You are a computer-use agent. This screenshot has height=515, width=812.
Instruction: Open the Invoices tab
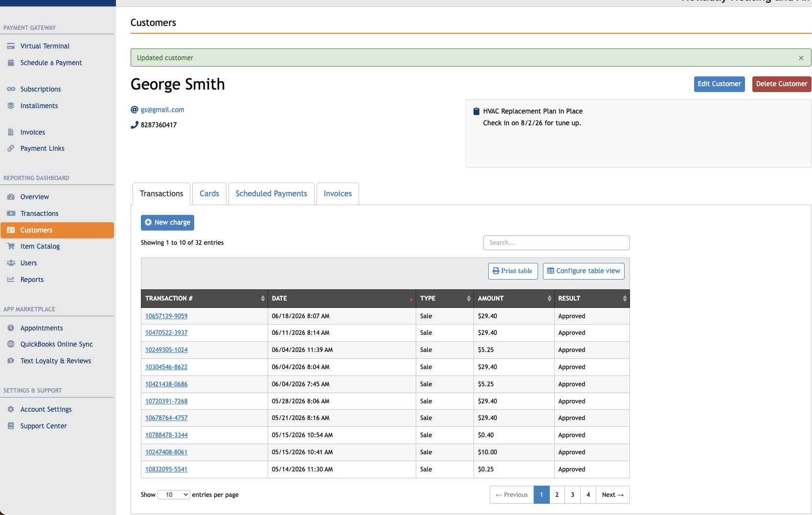pos(338,194)
